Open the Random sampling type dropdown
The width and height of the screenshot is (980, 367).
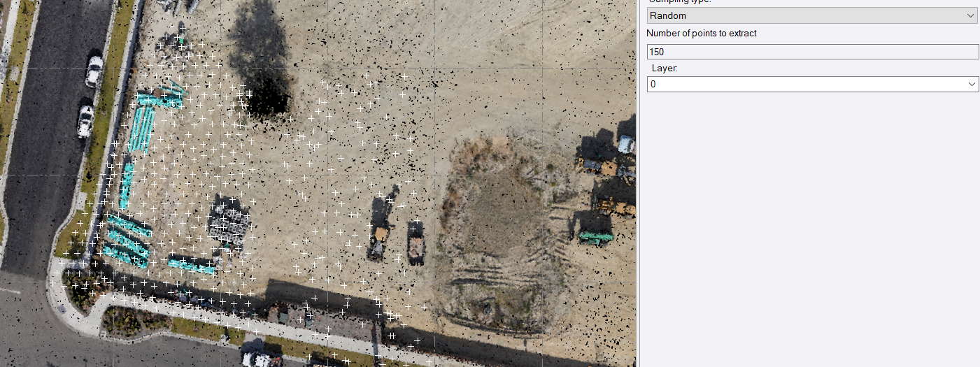pyautogui.click(x=811, y=15)
